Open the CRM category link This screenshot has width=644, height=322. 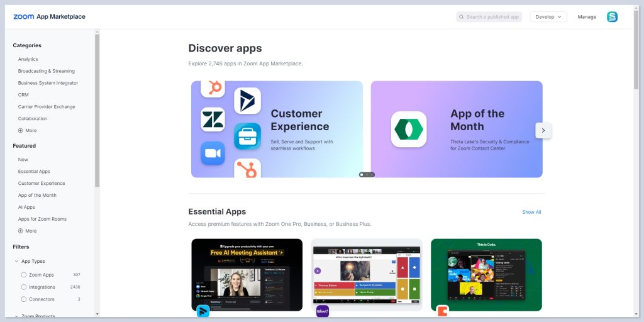[x=23, y=95]
